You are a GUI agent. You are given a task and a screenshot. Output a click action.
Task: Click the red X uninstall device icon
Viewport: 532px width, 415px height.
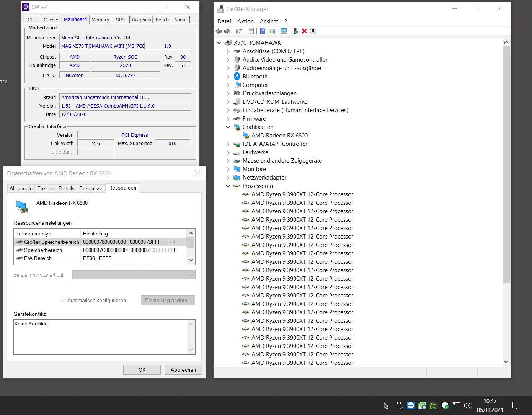point(304,31)
